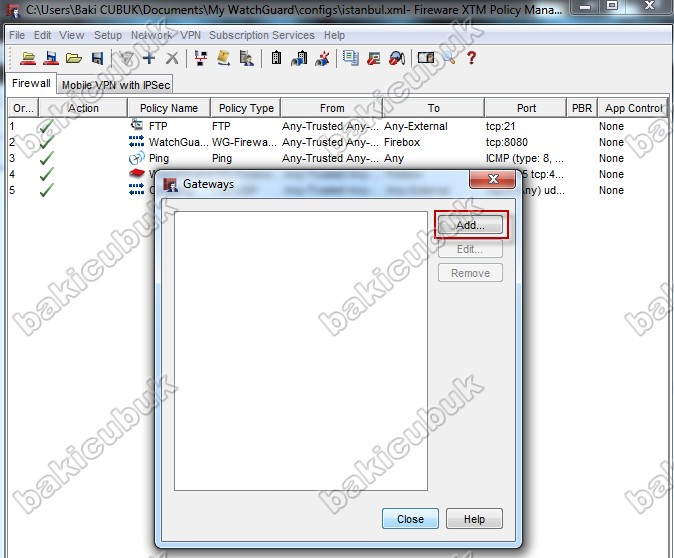674x558 pixels.
Task: Click the Save to Firebox toolbar icon
Action: point(51,58)
